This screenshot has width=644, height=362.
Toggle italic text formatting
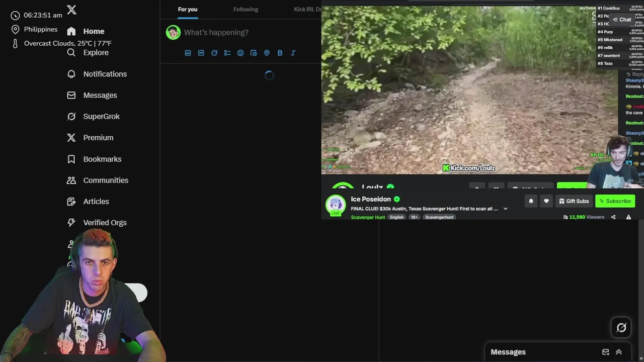click(293, 53)
